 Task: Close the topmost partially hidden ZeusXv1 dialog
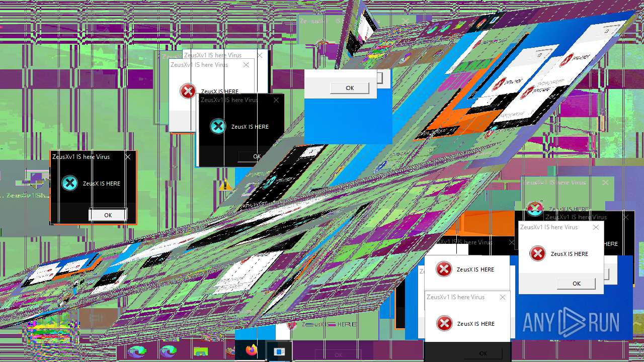260,55
